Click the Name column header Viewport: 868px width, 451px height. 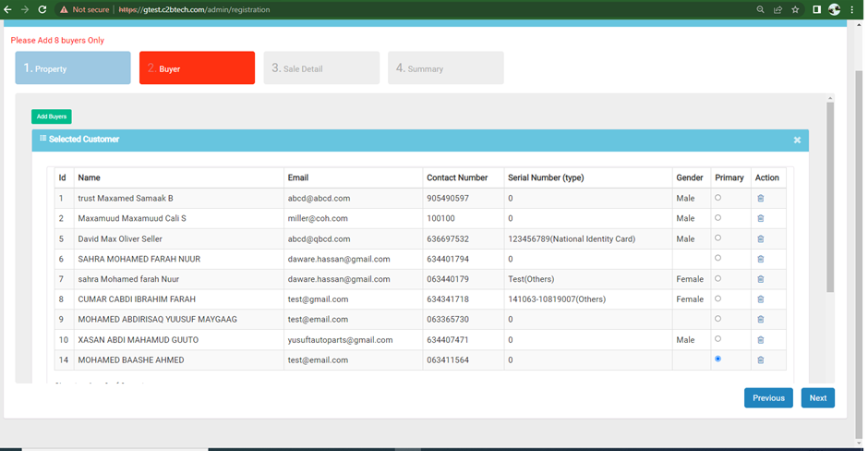point(90,177)
